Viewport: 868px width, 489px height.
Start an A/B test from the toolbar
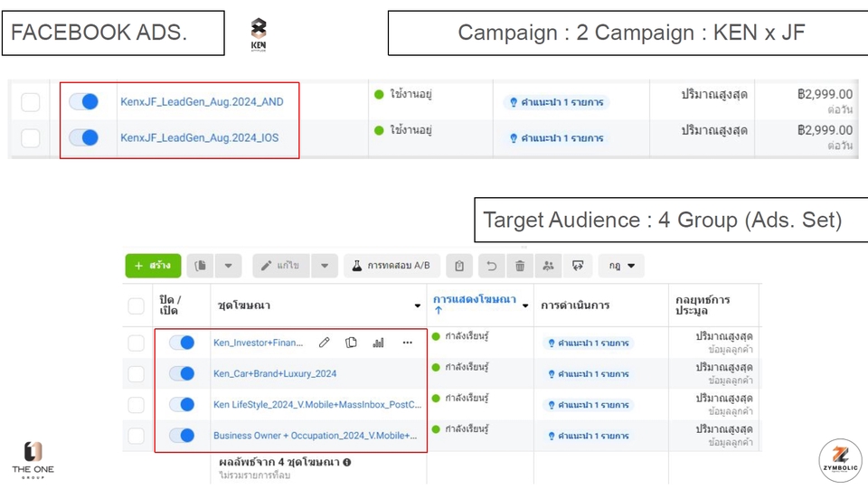click(392, 266)
